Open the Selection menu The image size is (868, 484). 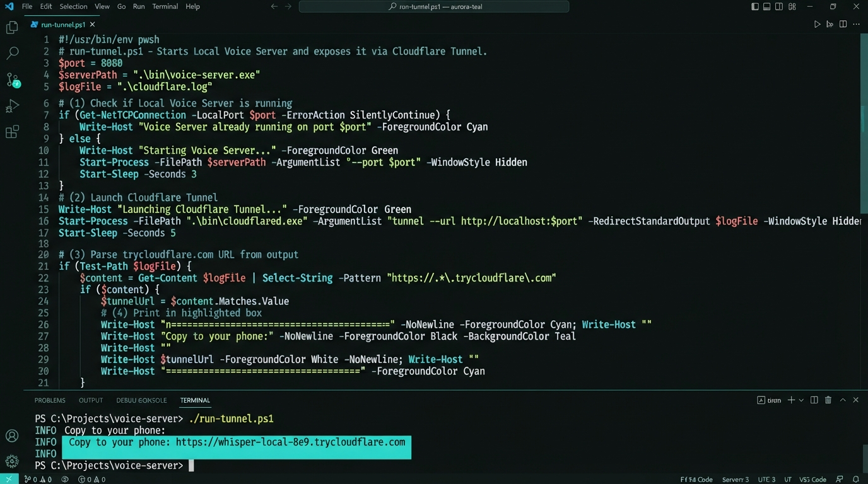[73, 6]
